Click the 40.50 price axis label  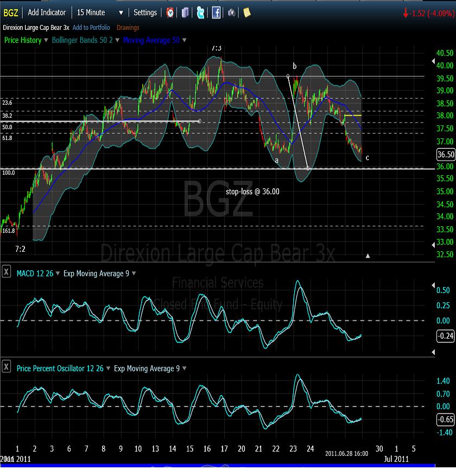coord(445,53)
